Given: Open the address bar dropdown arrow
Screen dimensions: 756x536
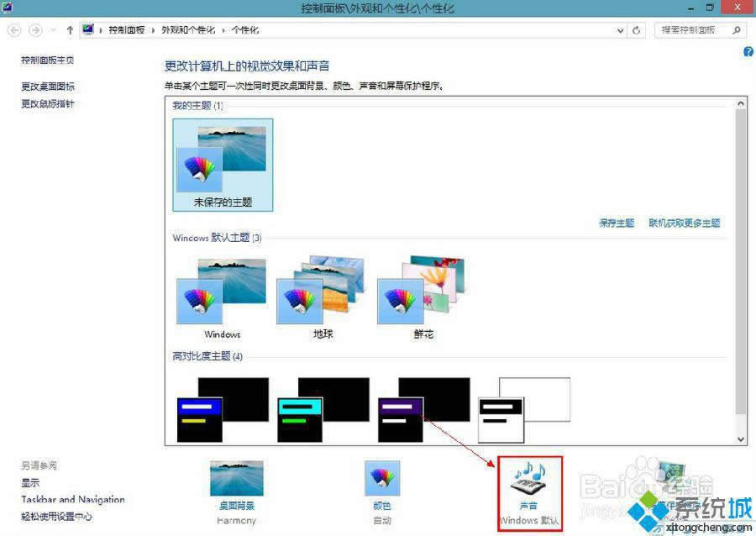Looking at the screenshot, I should click(619, 29).
